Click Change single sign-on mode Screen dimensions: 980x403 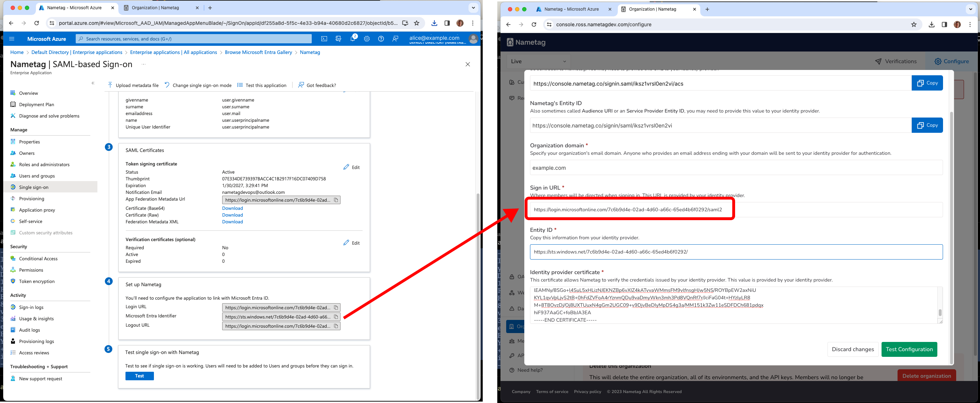198,85
